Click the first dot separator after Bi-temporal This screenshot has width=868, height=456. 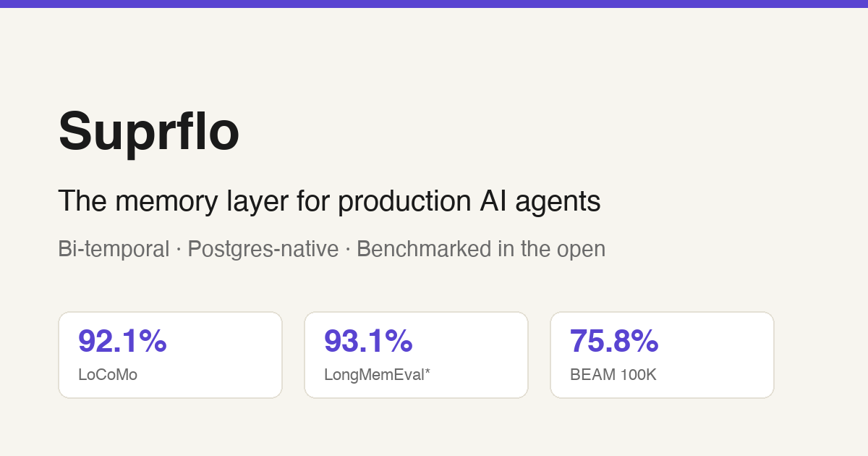tap(179, 250)
